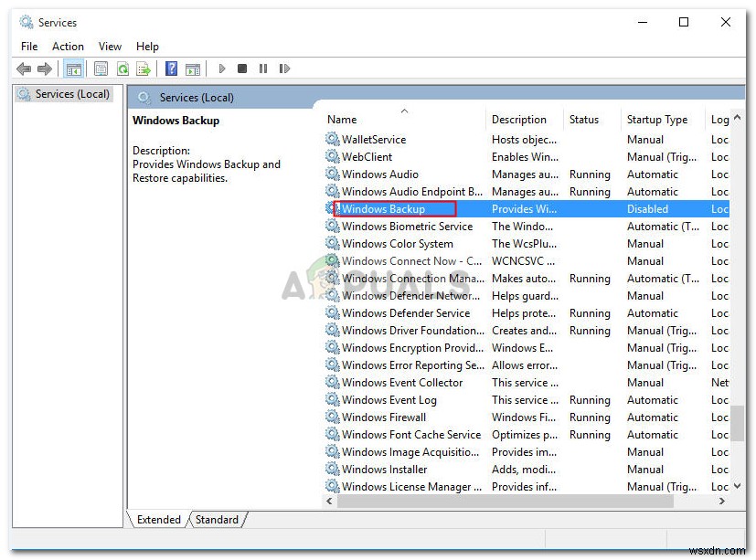
Task: Select the Windows Backup service row
Action: click(x=527, y=208)
